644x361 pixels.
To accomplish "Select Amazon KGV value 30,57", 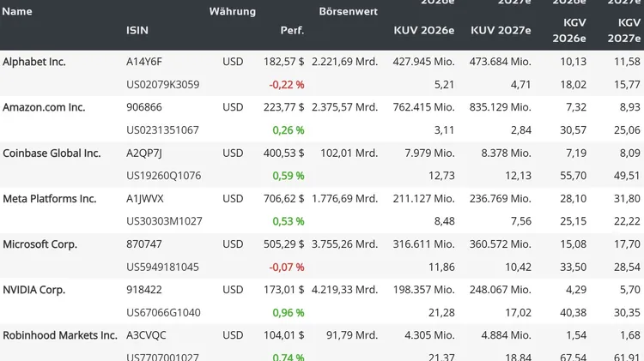I will pos(574,130).
